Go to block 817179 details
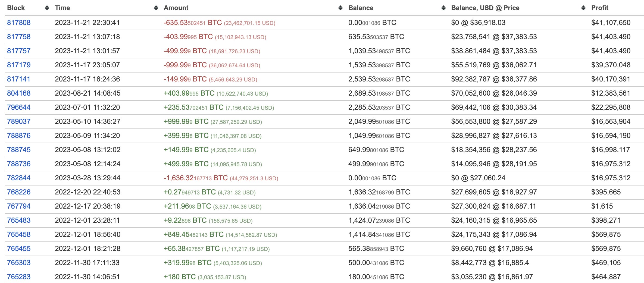This screenshot has width=644, height=283. coord(19,65)
